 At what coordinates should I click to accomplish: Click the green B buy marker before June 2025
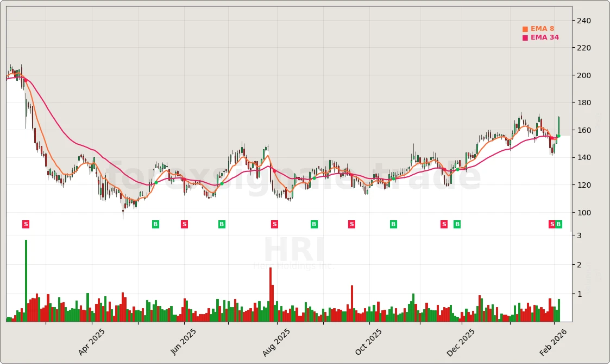155,223
